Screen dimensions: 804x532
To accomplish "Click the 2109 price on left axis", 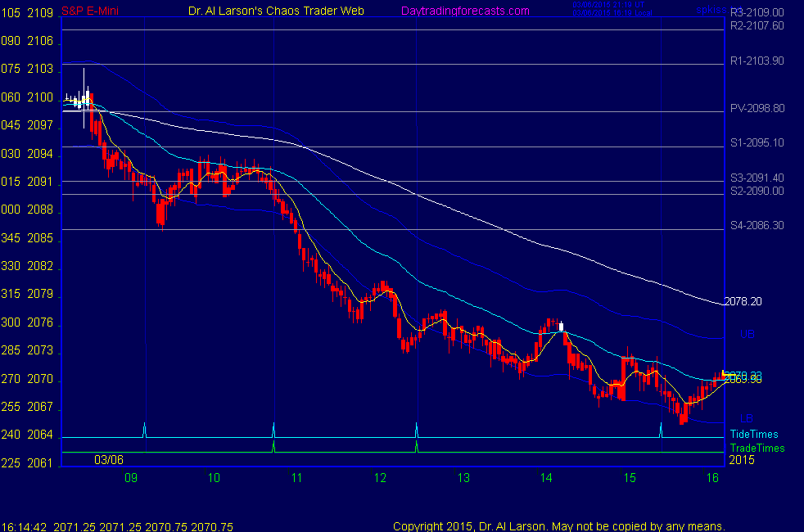I will coord(40,13).
